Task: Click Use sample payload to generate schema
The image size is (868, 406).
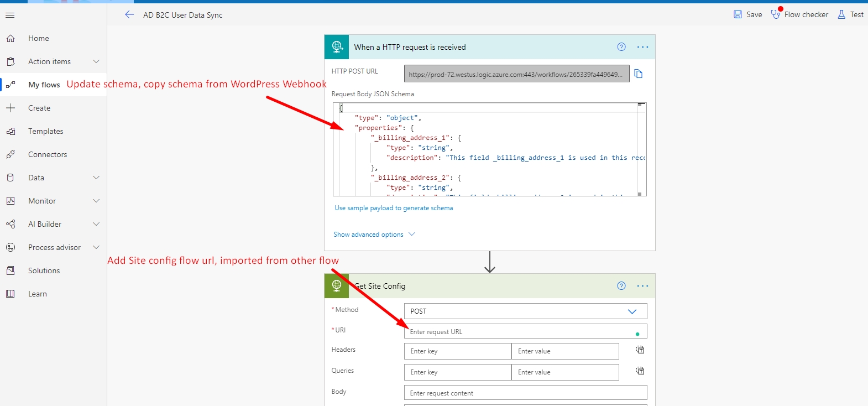Action: [394, 208]
